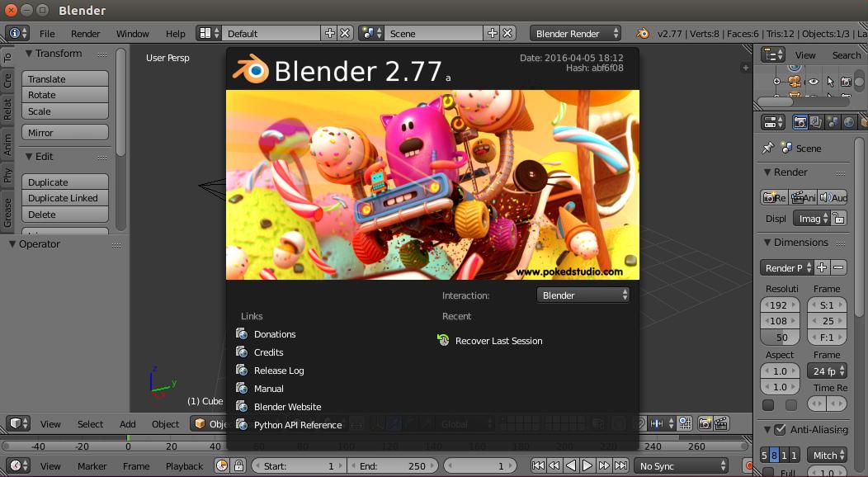Open the Window menu

coord(132,34)
